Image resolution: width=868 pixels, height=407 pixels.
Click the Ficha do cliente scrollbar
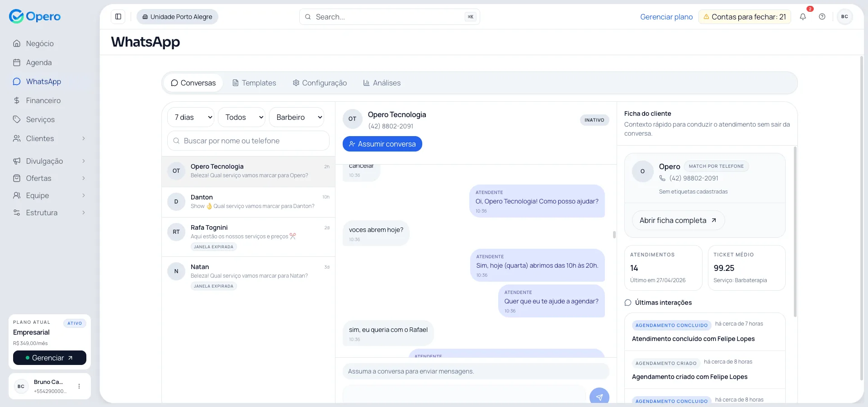(x=795, y=232)
